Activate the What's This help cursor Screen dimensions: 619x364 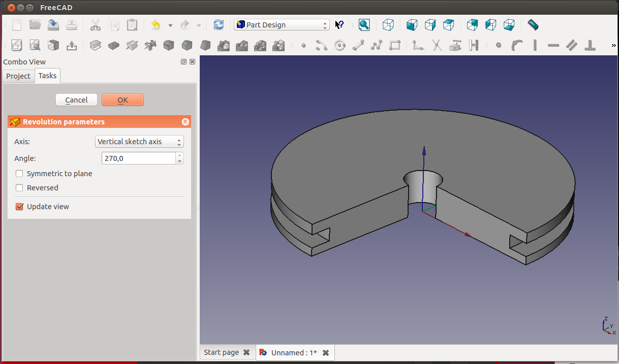coord(339,24)
